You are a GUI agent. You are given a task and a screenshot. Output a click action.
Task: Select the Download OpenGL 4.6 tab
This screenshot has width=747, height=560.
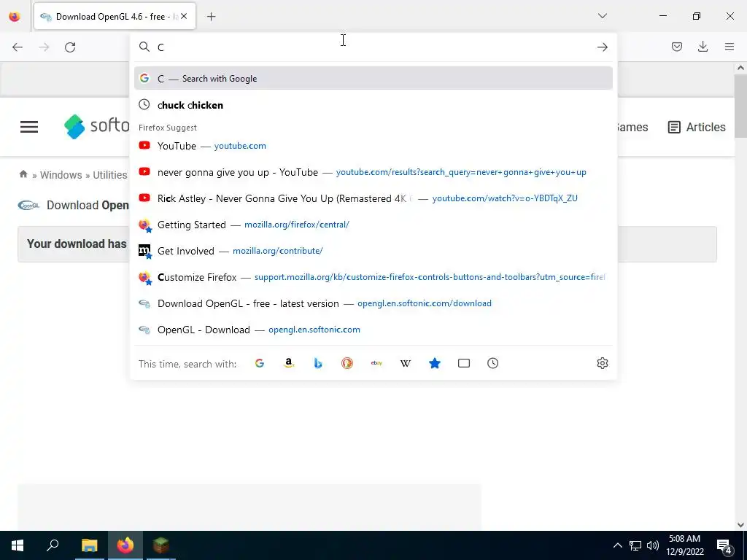coord(115,17)
